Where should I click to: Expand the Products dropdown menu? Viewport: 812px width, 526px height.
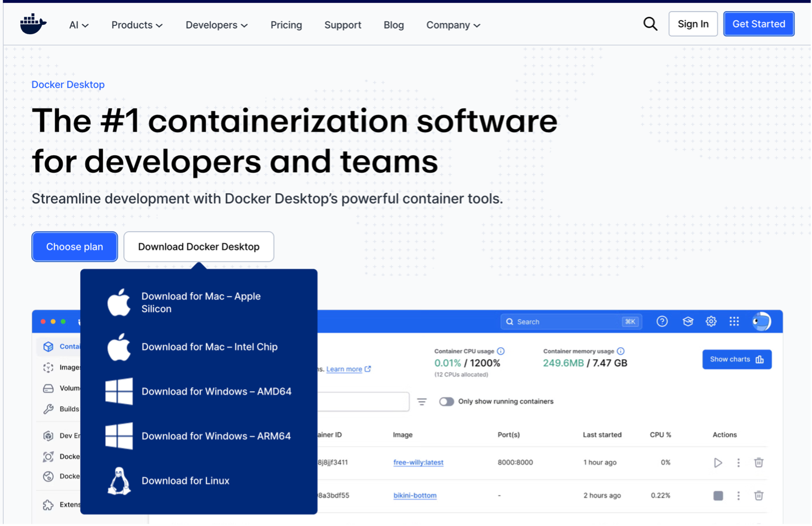(x=137, y=25)
